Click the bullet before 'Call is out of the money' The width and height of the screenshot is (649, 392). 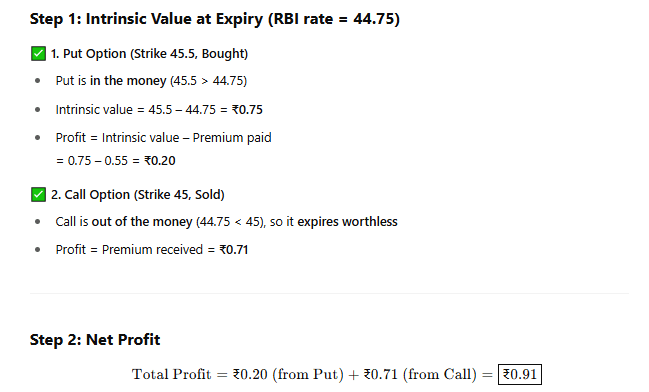(x=38, y=222)
